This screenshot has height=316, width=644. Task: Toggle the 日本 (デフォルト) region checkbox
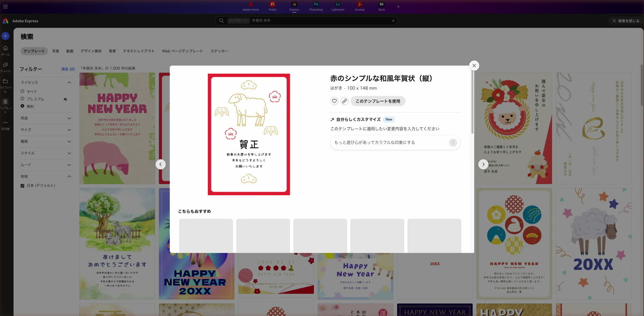pyautogui.click(x=22, y=186)
